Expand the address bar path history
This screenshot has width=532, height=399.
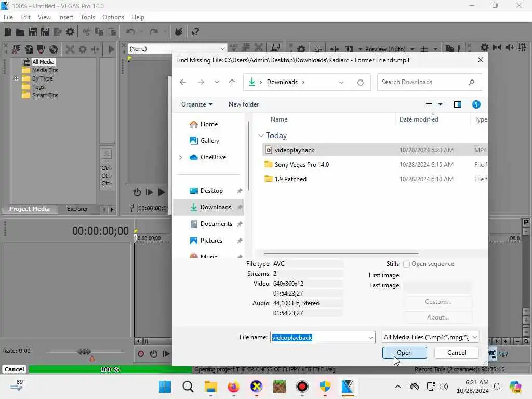pos(341,83)
